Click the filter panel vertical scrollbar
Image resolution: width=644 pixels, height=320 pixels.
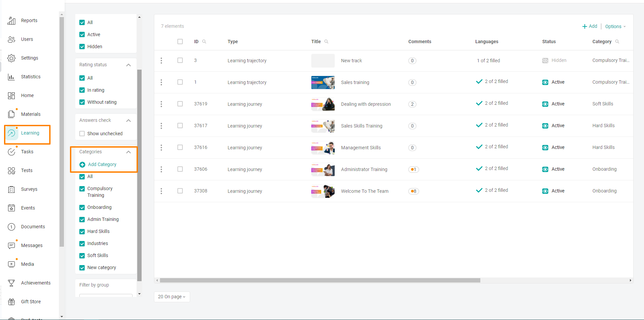140,175
